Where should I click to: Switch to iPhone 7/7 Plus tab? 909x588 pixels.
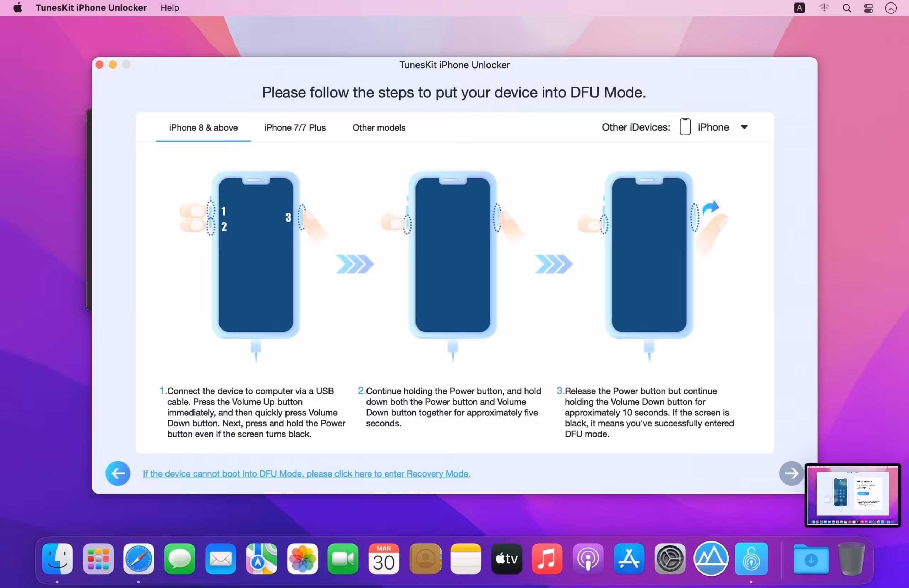[295, 127]
